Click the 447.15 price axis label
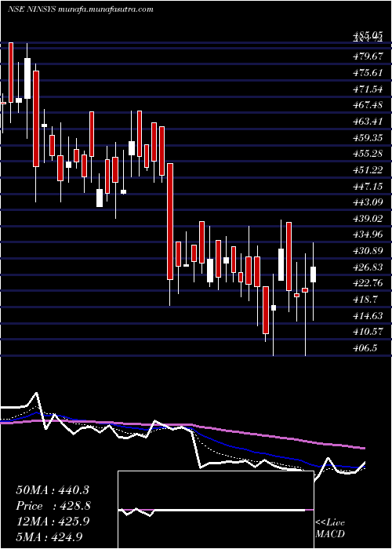 (367, 186)
